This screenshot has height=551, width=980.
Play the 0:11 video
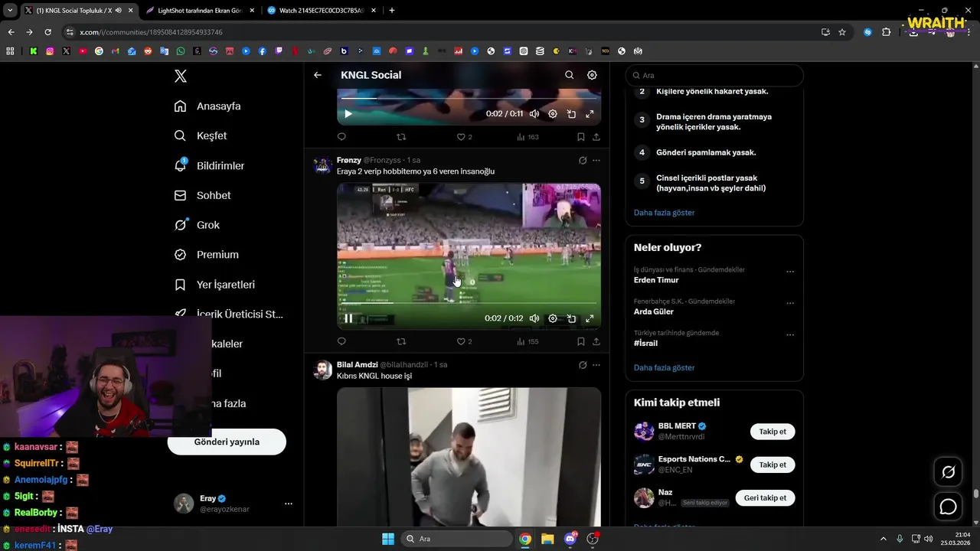pos(348,114)
